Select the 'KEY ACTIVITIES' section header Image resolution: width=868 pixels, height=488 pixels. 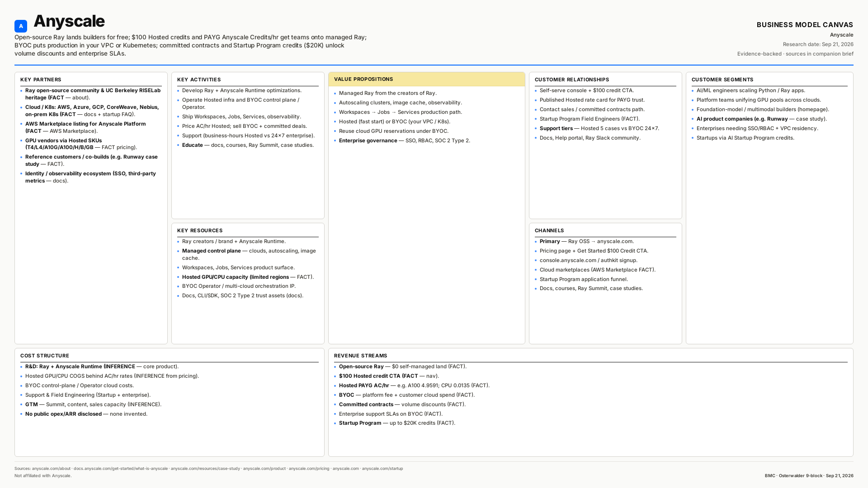click(x=199, y=80)
